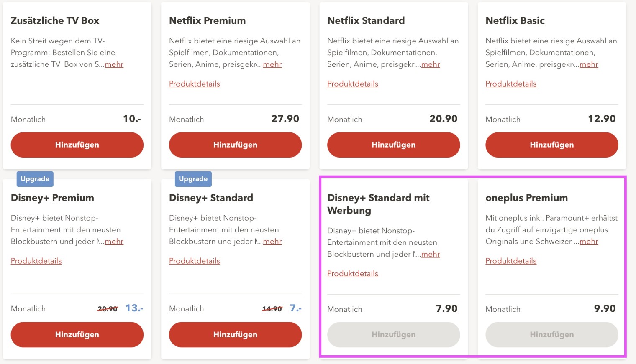636x364 pixels.
Task: Add Zusätzliche TV Box with Hinzufügen
Action: pyautogui.click(x=77, y=145)
